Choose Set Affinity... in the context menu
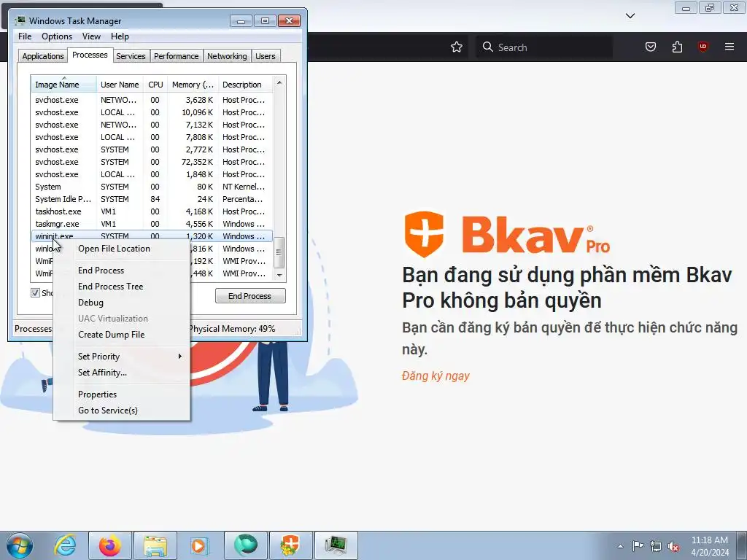The image size is (747, 560). pos(122,373)
